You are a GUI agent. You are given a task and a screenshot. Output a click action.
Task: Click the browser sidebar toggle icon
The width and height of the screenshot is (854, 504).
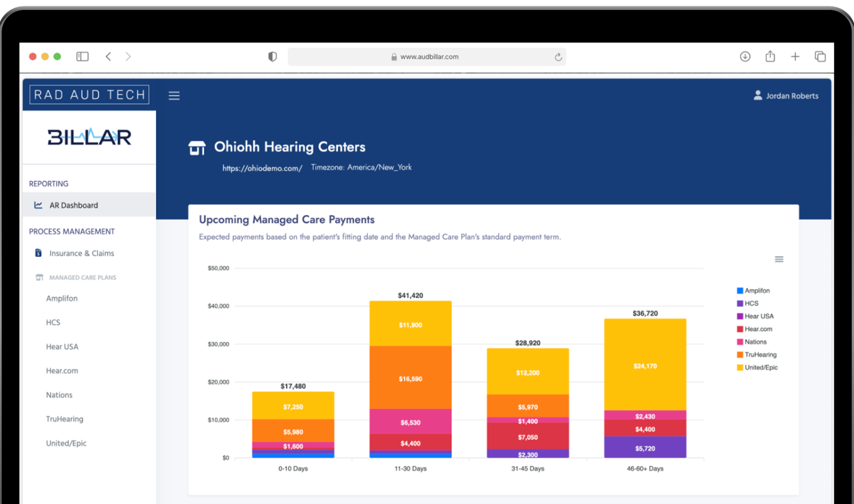click(x=83, y=57)
